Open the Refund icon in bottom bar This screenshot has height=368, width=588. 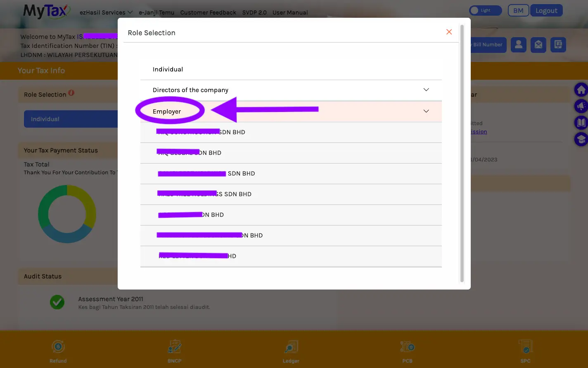coord(58,351)
